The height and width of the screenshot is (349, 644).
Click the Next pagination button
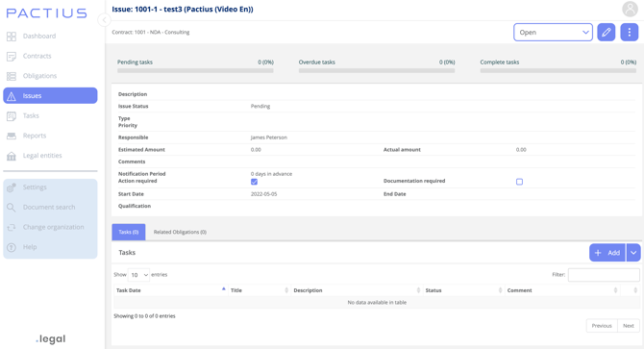pos(629,326)
